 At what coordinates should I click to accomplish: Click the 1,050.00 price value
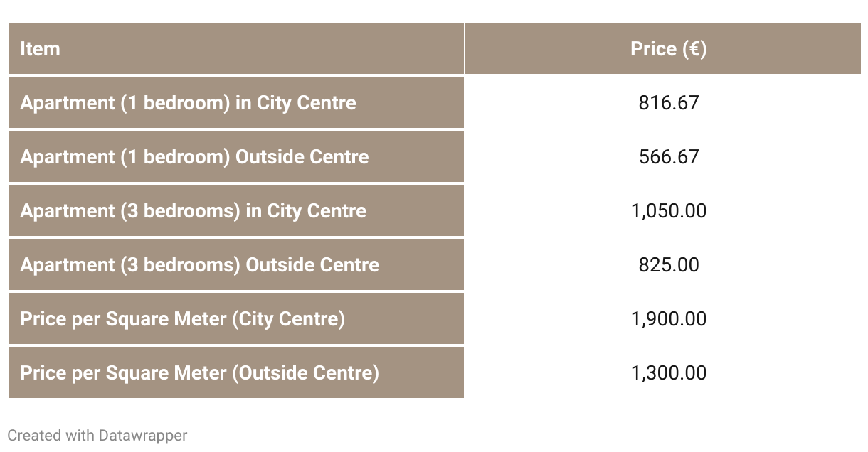click(669, 211)
